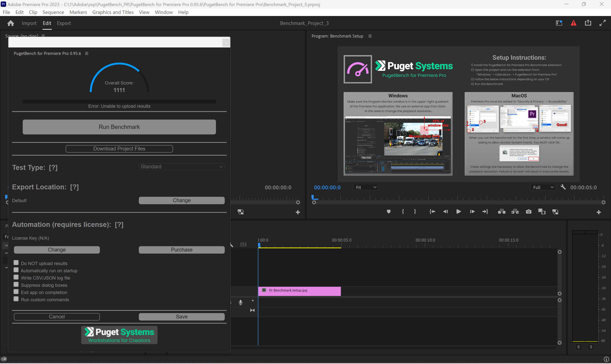Open the Sequence menu

(53, 12)
